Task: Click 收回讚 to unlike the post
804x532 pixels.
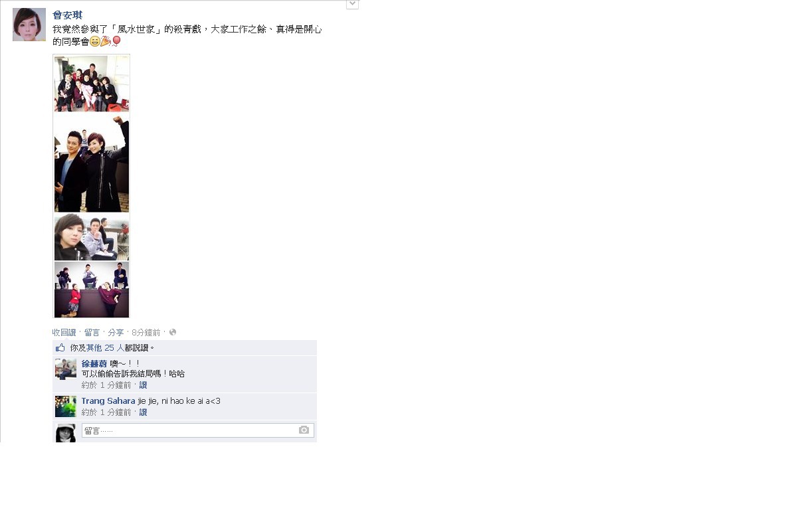Action: coord(64,332)
